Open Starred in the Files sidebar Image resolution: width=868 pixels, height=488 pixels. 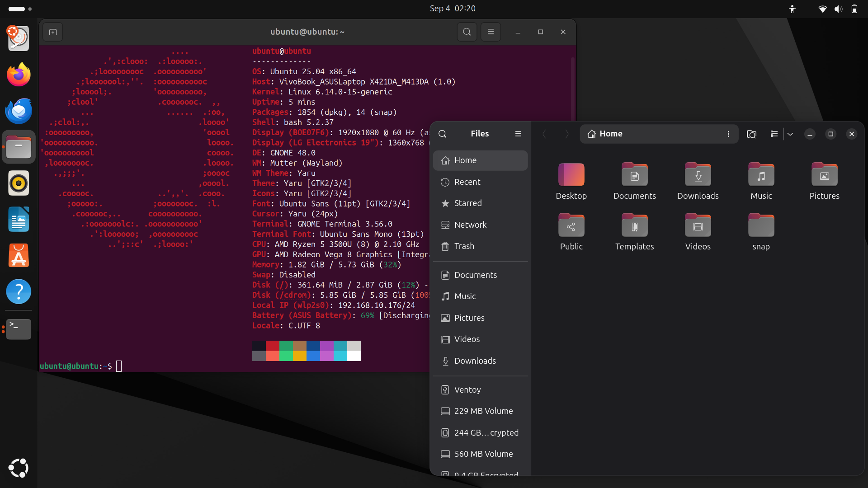click(x=480, y=203)
